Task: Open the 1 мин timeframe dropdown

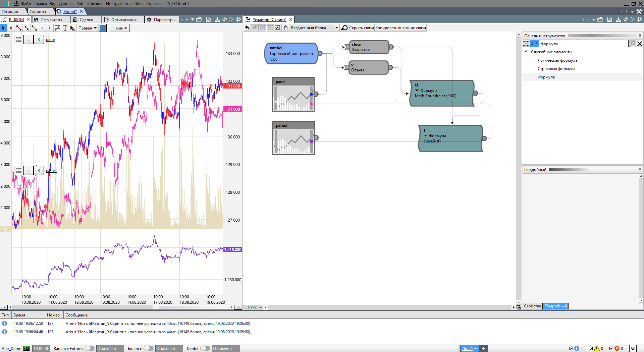Action: [119, 28]
